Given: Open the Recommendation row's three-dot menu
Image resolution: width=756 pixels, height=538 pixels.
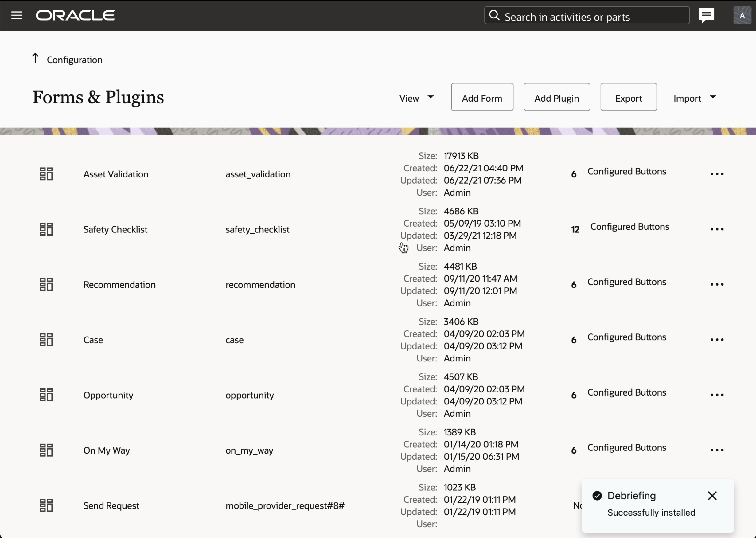Looking at the screenshot, I should pos(717,285).
